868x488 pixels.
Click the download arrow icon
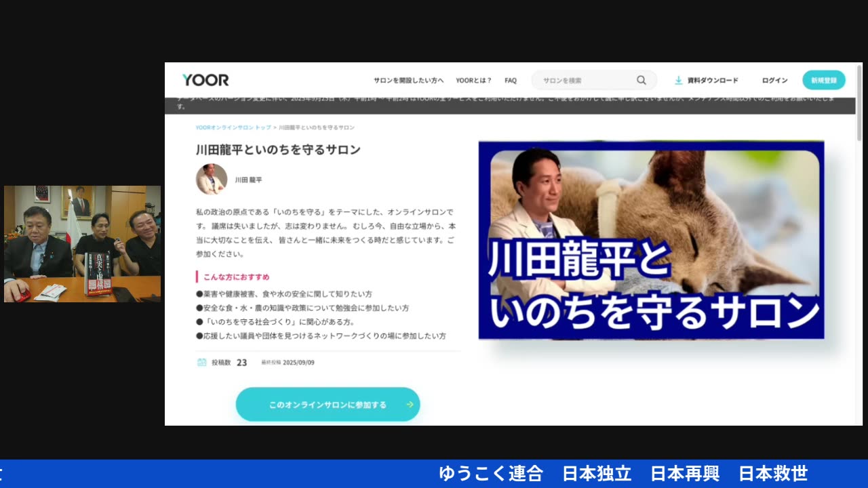point(678,80)
